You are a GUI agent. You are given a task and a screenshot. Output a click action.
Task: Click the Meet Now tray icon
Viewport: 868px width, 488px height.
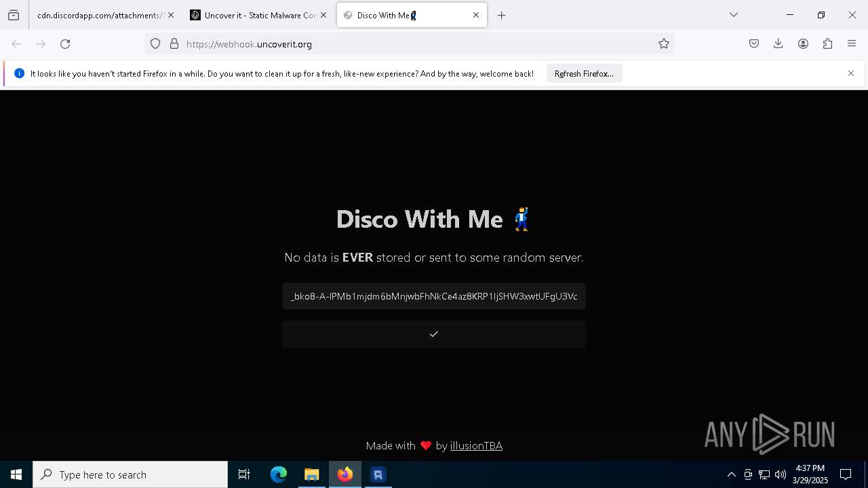[748, 474]
